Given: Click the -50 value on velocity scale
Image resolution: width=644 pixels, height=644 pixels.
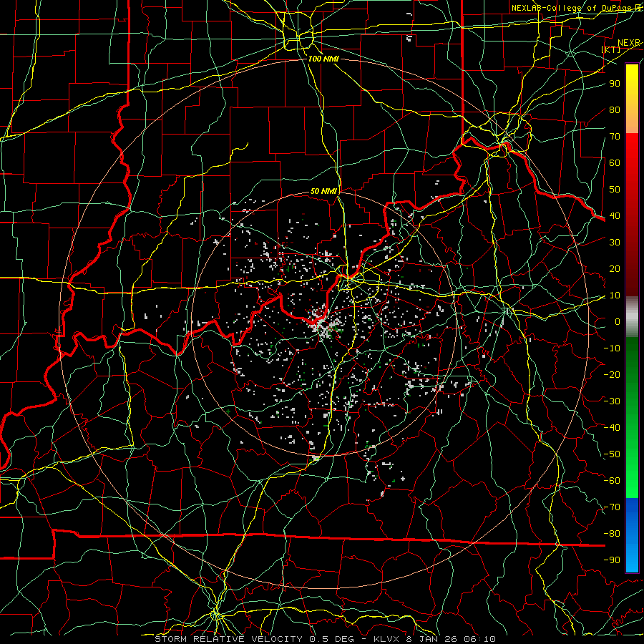Looking at the screenshot, I should pyautogui.click(x=612, y=454).
